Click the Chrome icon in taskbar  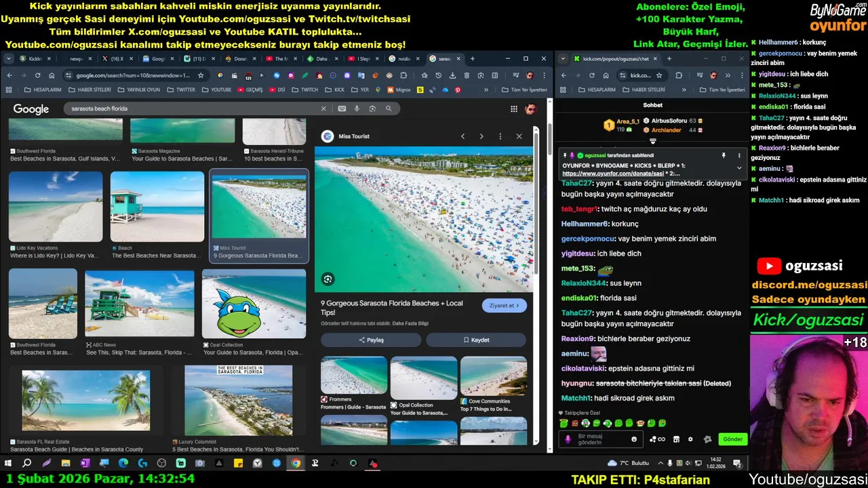point(296,464)
